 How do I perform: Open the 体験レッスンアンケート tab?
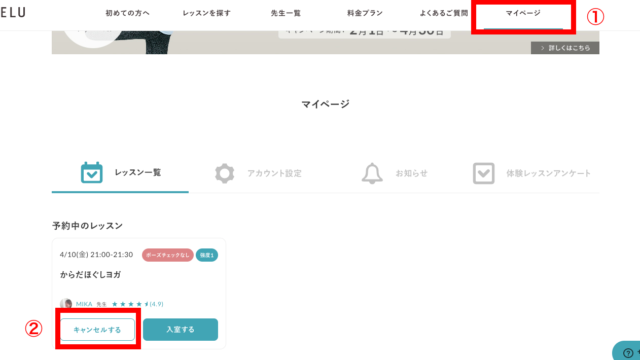[x=548, y=173]
